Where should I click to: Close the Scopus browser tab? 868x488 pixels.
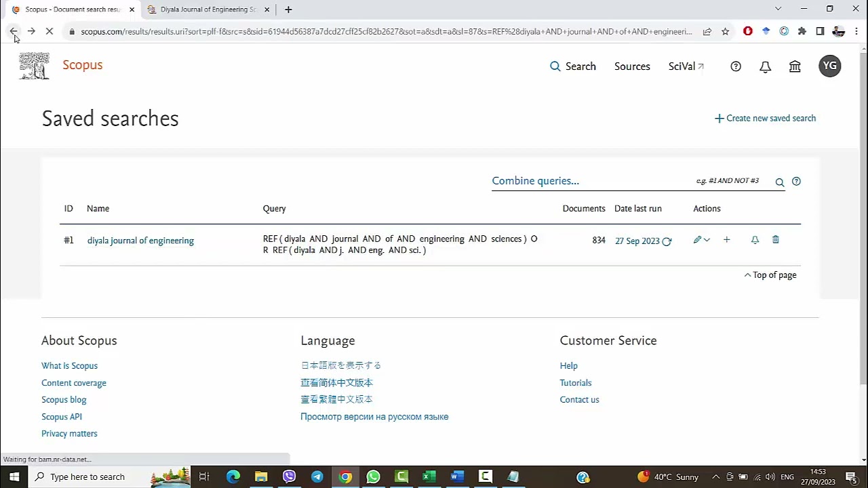coord(132,9)
